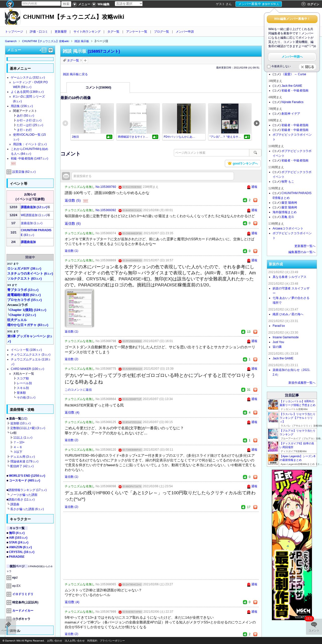Viewport: 322px width, 644px height.
Task: Click ページ内コメント検索 input field
Action: 211,153
